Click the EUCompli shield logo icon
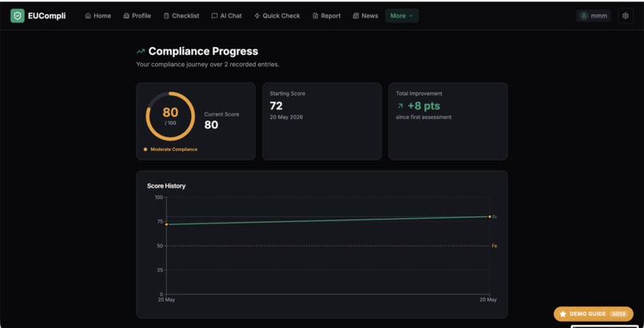 [18, 16]
